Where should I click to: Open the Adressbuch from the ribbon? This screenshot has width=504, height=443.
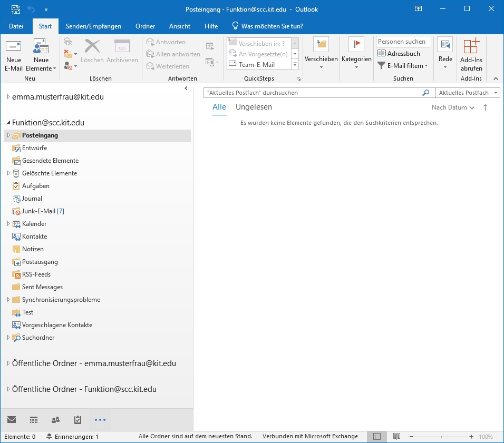pyautogui.click(x=399, y=54)
